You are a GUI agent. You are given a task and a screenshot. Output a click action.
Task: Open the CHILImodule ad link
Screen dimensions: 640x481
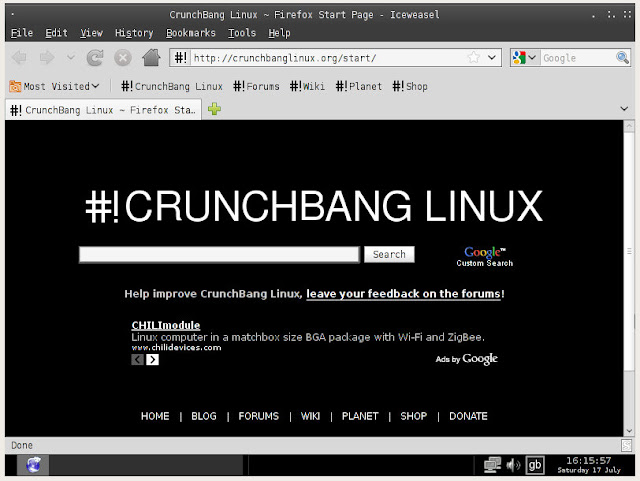(166, 325)
